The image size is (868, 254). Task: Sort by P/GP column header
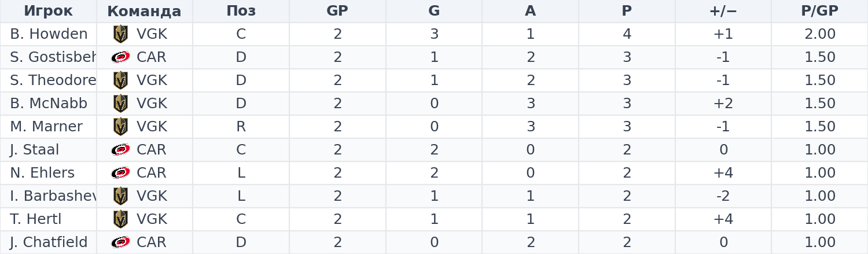(819, 11)
